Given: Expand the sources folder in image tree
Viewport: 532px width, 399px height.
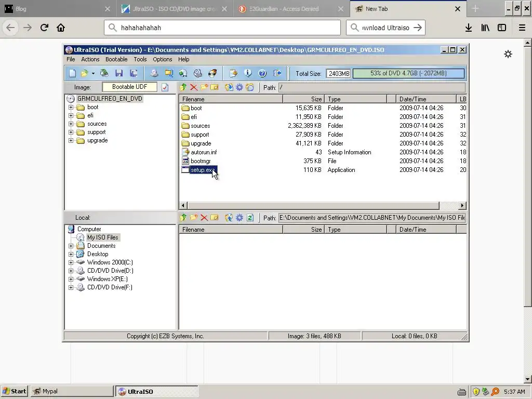Looking at the screenshot, I should tap(71, 124).
